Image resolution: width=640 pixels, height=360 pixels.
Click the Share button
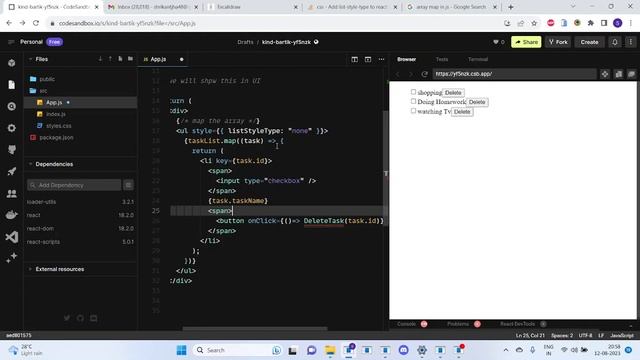(x=526, y=42)
